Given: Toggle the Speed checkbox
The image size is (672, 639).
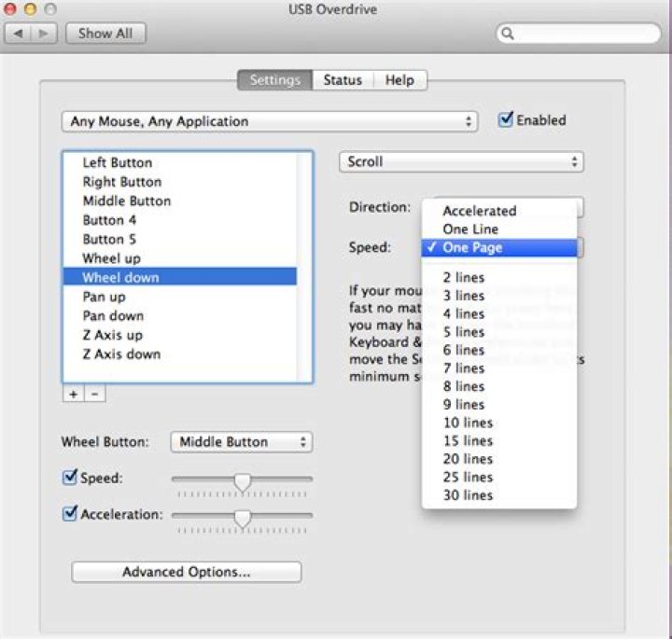Looking at the screenshot, I should pyautogui.click(x=70, y=477).
